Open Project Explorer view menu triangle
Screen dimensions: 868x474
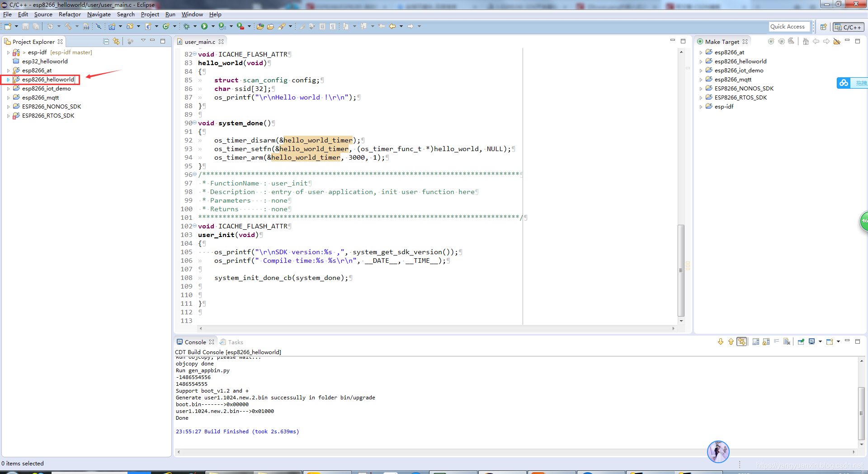pos(143,41)
